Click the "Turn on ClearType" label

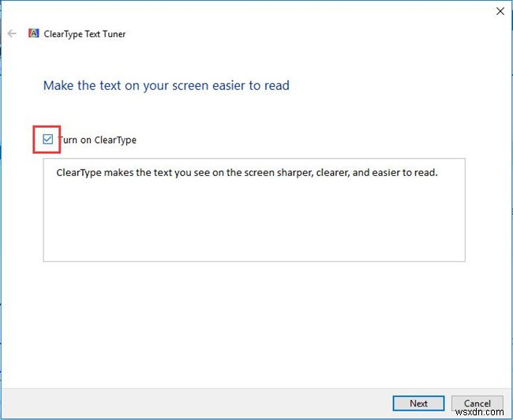pyautogui.click(x=97, y=140)
